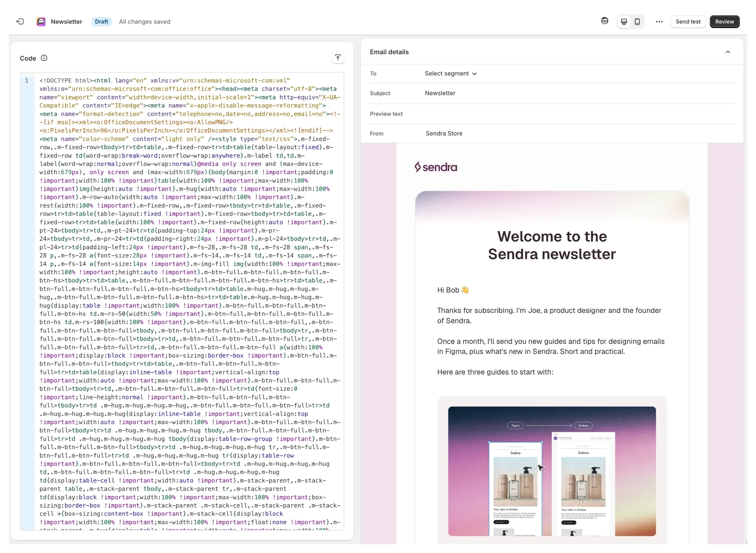This screenshot has height=553, width=756.
Task: Click the Send test button
Action: [688, 21]
